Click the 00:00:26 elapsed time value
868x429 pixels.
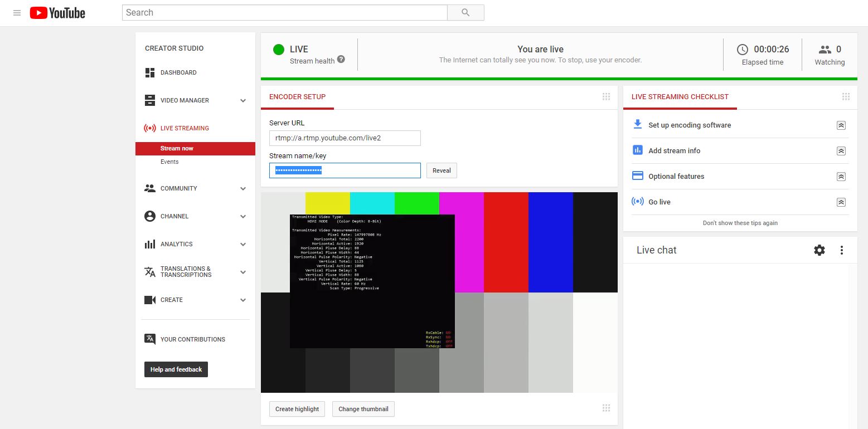(772, 50)
